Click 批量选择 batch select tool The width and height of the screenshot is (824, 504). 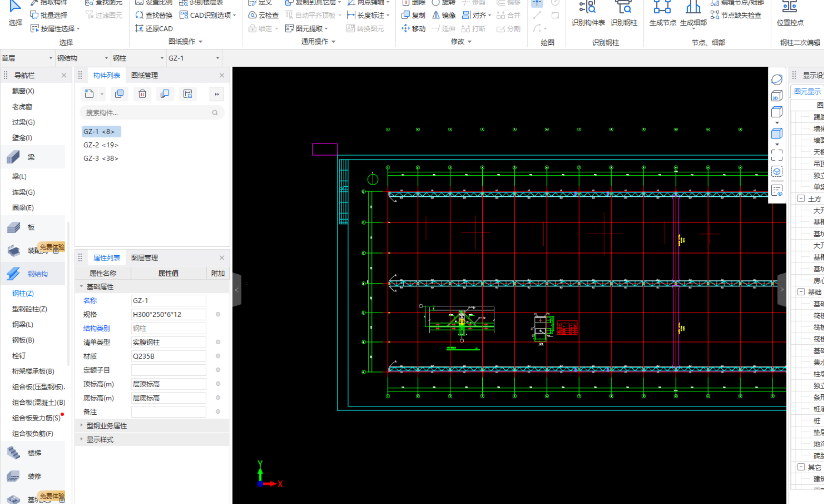pyautogui.click(x=49, y=15)
